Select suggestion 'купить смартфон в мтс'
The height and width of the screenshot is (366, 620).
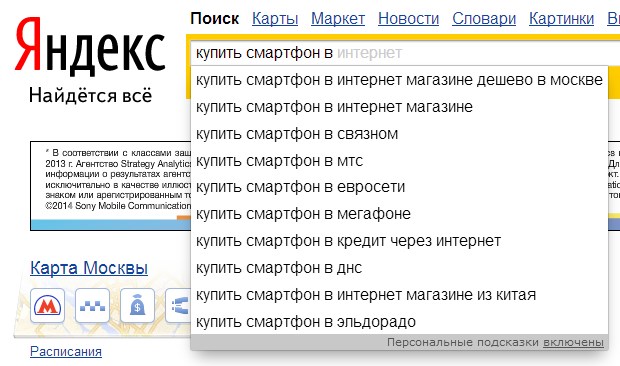coord(399,160)
